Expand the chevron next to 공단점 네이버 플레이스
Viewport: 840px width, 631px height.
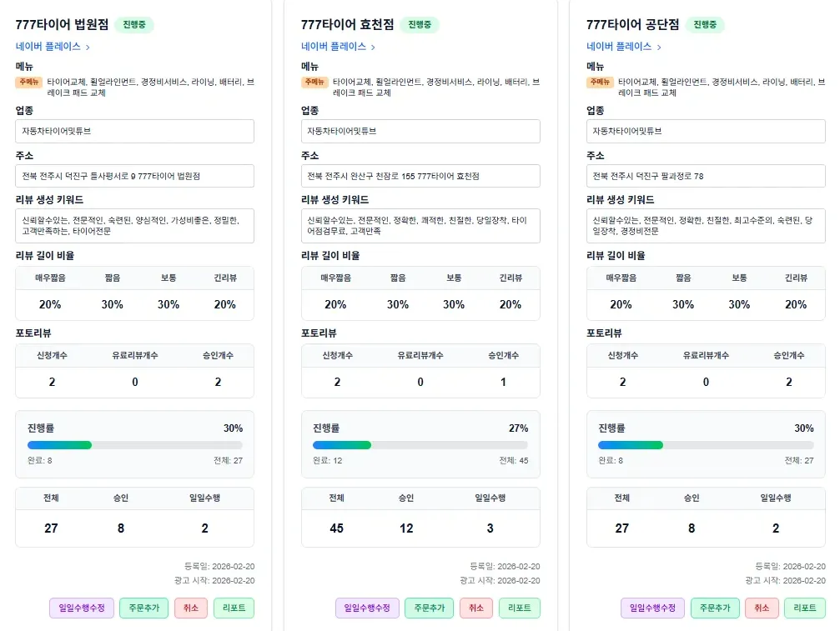pyautogui.click(x=656, y=48)
